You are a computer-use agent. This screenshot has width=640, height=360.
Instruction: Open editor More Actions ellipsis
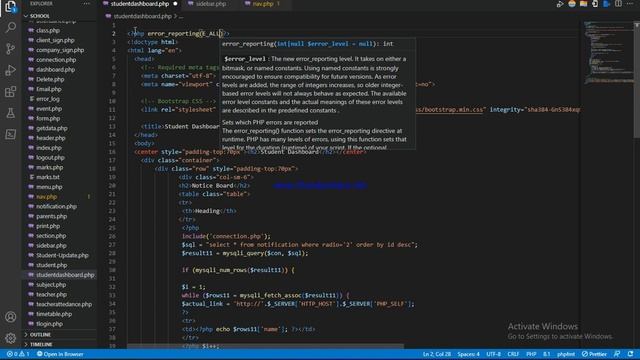(x=630, y=4)
